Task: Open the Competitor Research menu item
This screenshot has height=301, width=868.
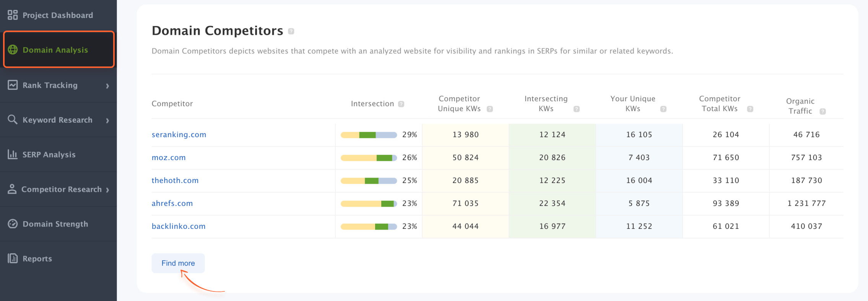Action: pos(58,189)
